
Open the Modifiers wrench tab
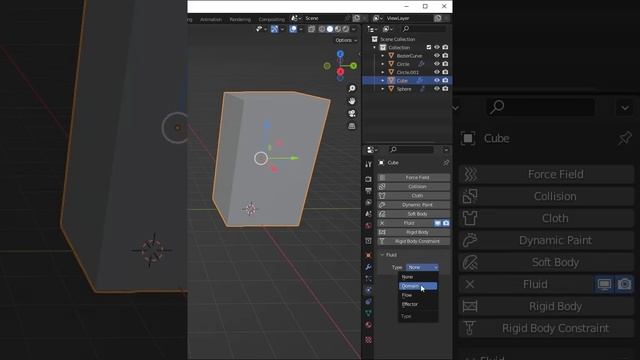[368, 267]
